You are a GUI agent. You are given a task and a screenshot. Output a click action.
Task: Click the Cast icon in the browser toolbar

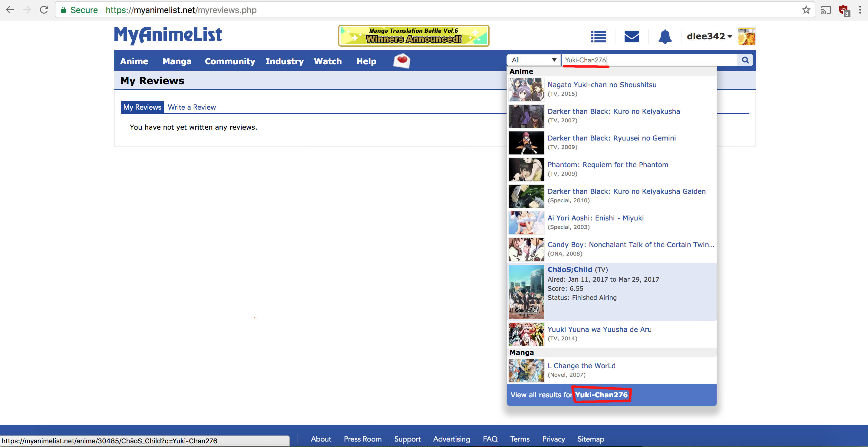point(826,10)
